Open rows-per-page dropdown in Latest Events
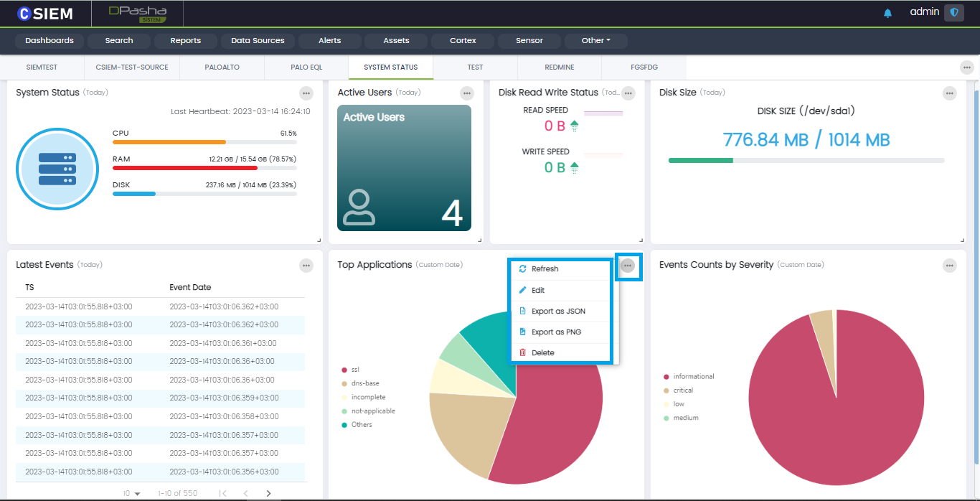This screenshot has width=980, height=501. [x=131, y=493]
